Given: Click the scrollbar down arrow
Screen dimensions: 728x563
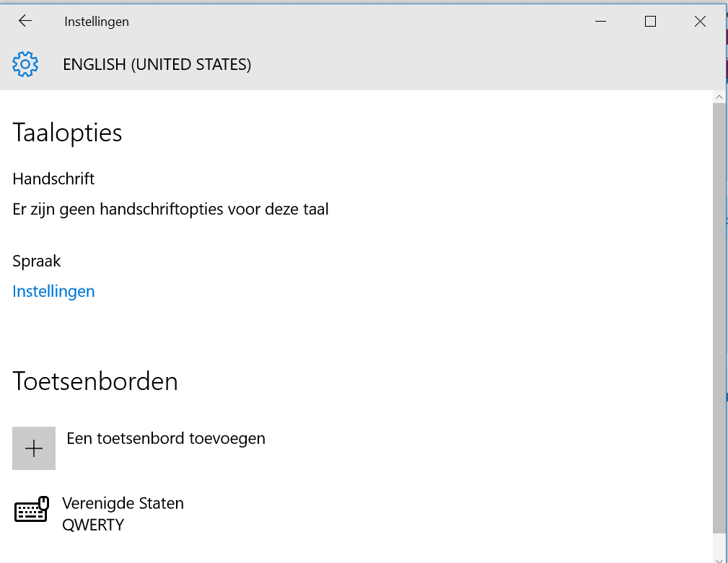Looking at the screenshot, I should tap(718, 557).
